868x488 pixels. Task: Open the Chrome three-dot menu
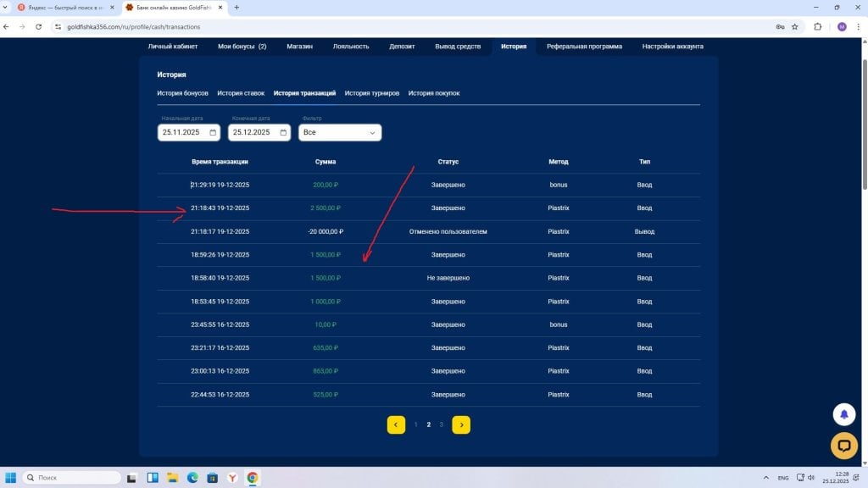pos(859,26)
